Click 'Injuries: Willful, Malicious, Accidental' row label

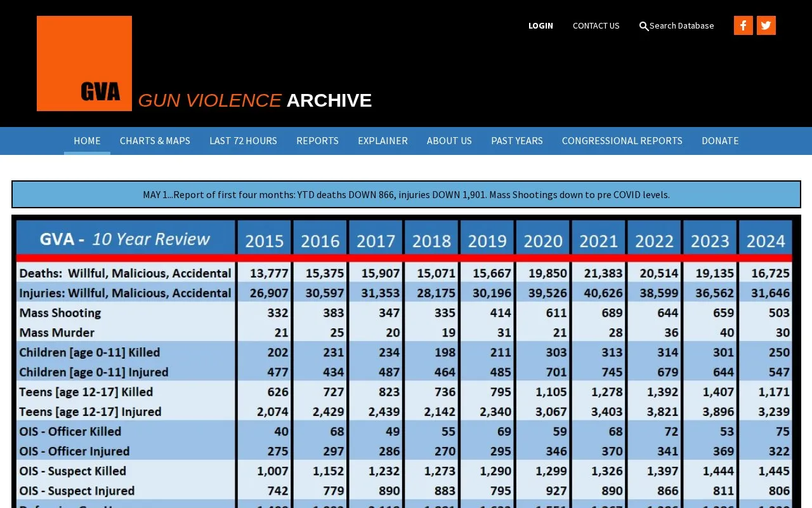coord(125,293)
